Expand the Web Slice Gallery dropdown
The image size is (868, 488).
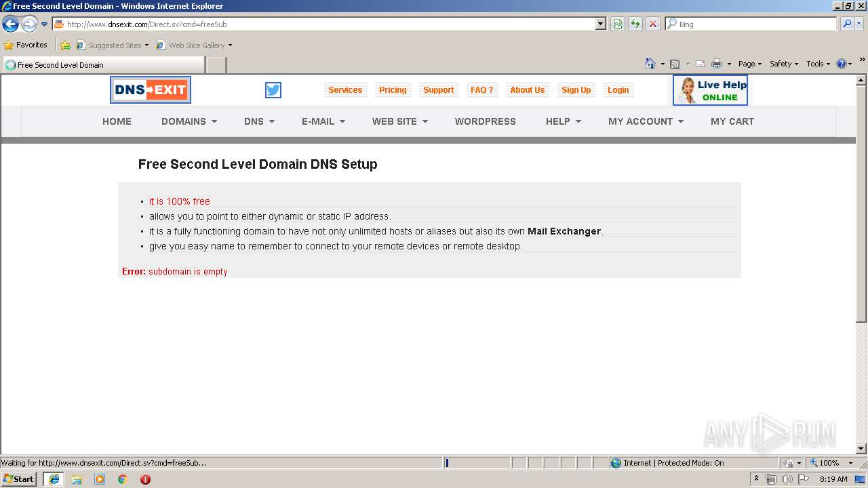(230, 45)
